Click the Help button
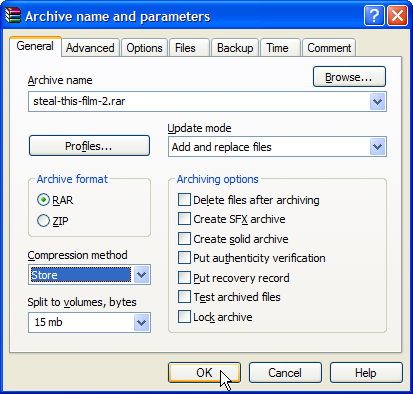The height and width of the screenshot is (394, 413). [366, 373]
